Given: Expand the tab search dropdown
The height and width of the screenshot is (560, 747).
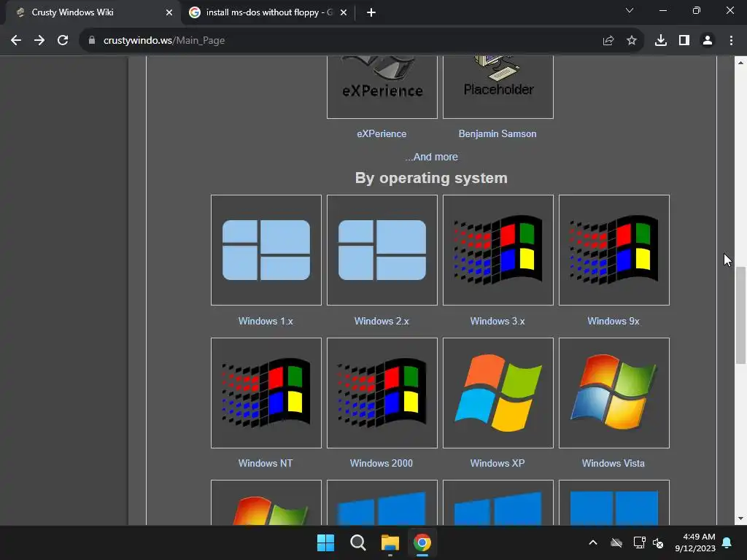Looking at the screenshot, I should pos(630,10).
